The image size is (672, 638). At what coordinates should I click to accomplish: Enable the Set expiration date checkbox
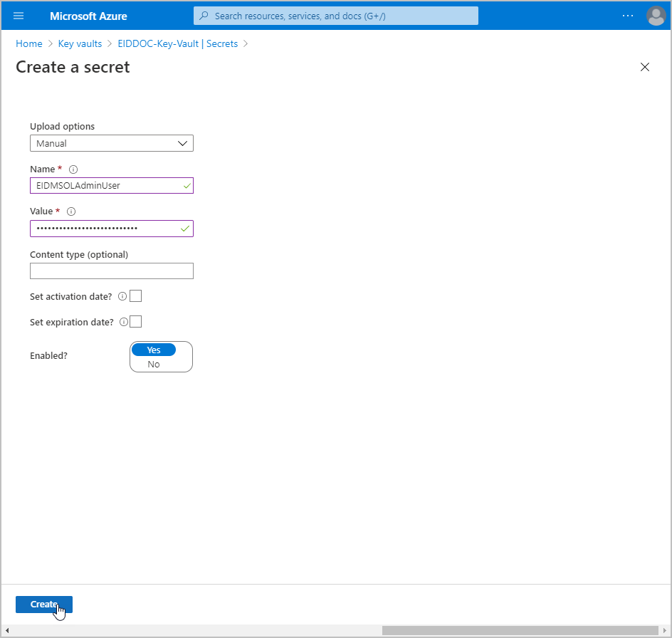tap(136, 322)
